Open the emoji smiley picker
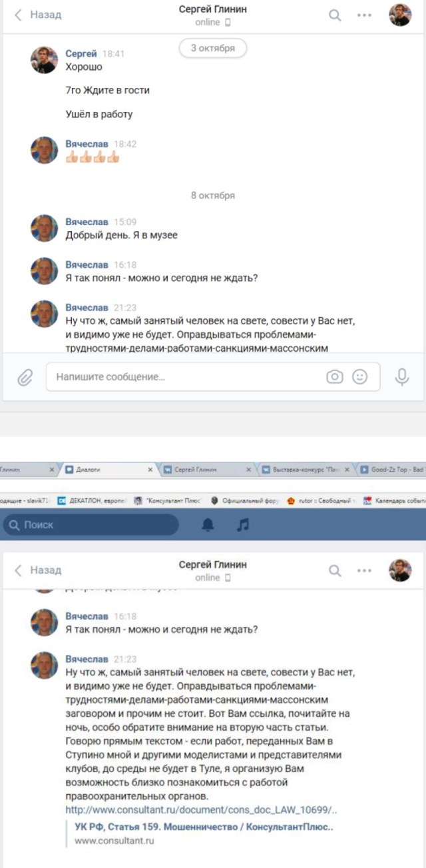This screenshot has height=868, width=426. click(x=359, y=377)
